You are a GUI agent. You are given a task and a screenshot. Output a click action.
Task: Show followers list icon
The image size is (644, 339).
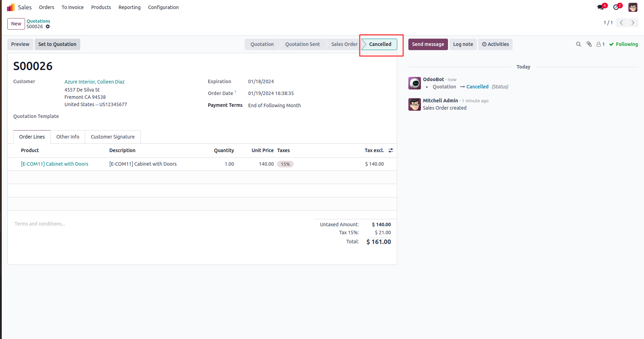pyautogui.click(x=600, y=44)
